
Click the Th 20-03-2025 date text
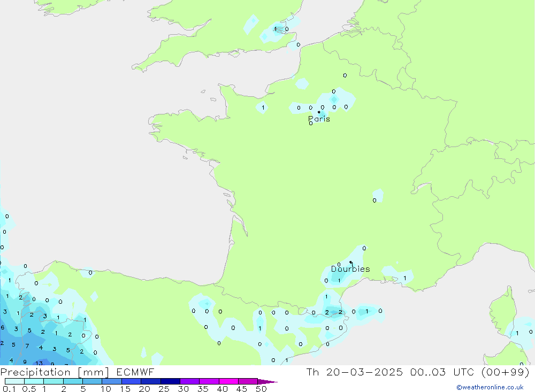pyautogui.click(x=354, y=372)
